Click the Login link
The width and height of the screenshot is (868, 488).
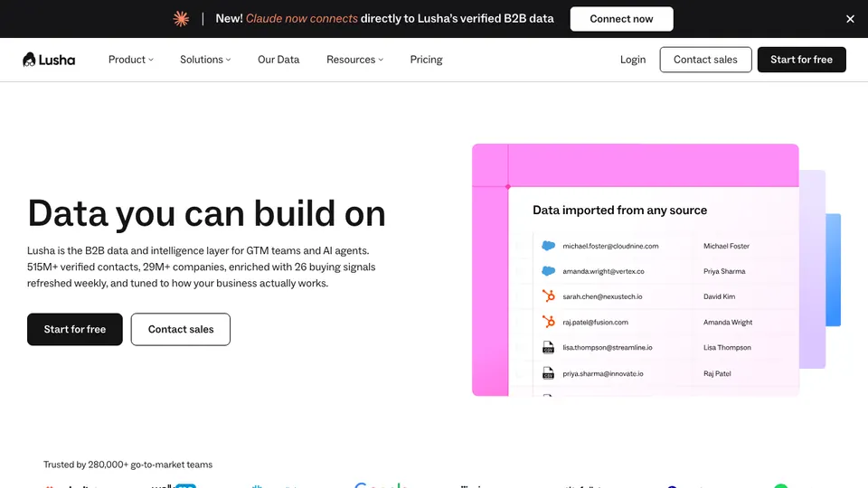pyautogui.click(x=633, y=60)
